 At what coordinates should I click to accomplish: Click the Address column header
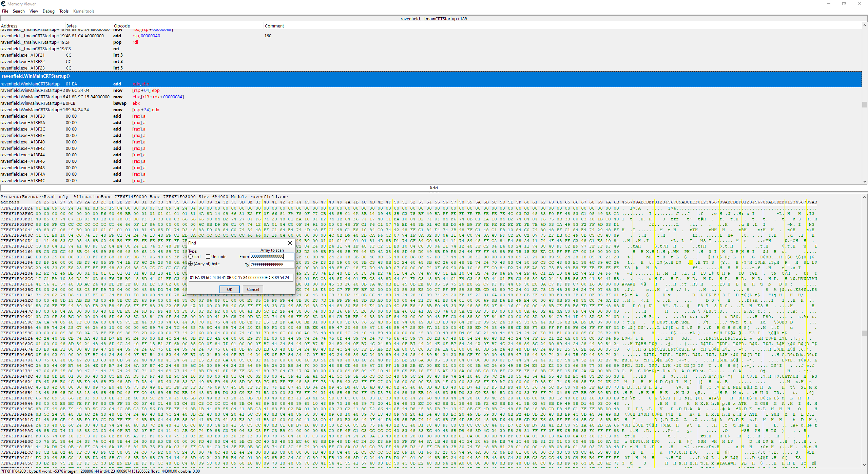tap(33, 26)
